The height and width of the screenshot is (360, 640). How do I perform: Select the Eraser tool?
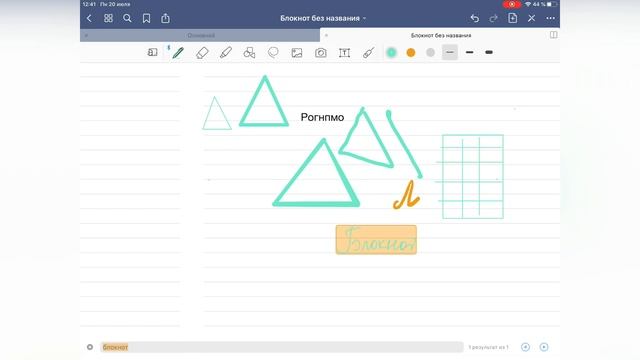(x=202, y=53)
